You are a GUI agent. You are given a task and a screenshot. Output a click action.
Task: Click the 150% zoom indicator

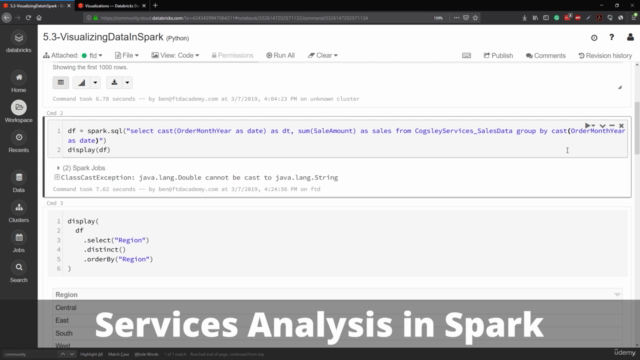tap(438, 18)
